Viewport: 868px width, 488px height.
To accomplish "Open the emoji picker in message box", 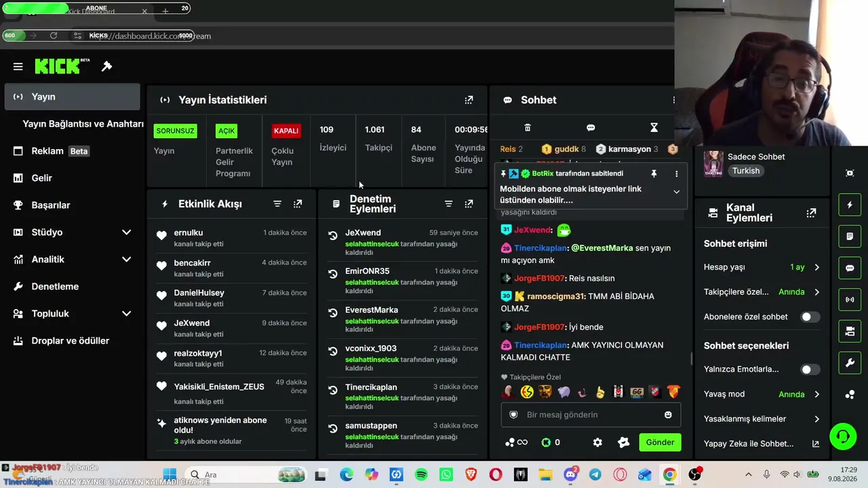I will point(668,415).
